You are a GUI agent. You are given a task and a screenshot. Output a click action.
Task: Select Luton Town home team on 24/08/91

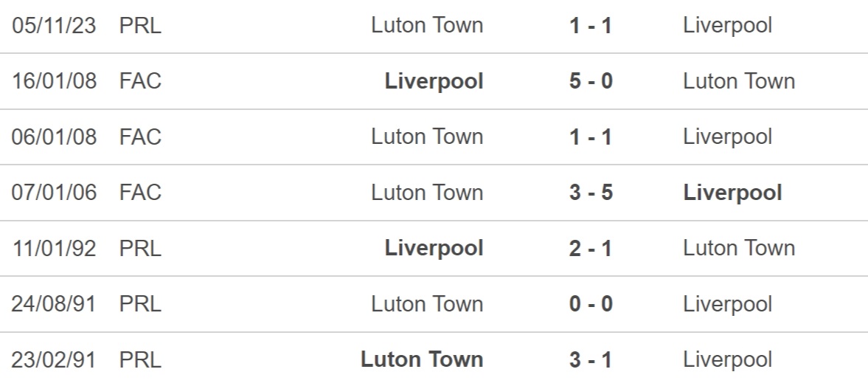pos(427,304)
